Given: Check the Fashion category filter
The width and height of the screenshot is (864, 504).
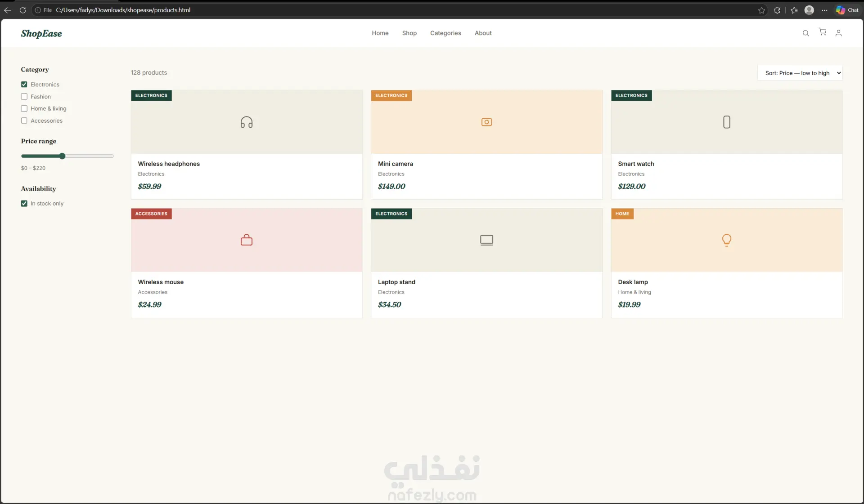Looking at the screenshot, I should click(x=24, y=97).
